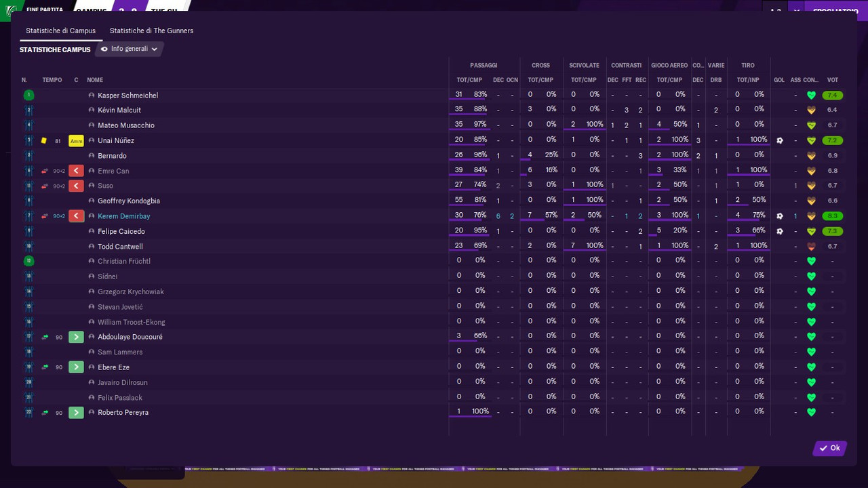Viewport: 868px width, 488px height.
Task: Click the goal ball icon for Felipe Caicedo
Action: tap(780, 232)
